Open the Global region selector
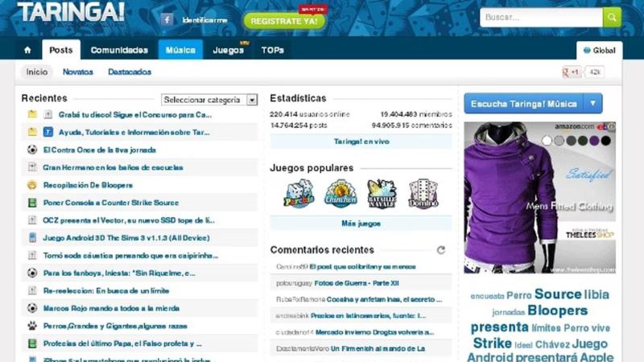The image size is (644, 362). 599,50
